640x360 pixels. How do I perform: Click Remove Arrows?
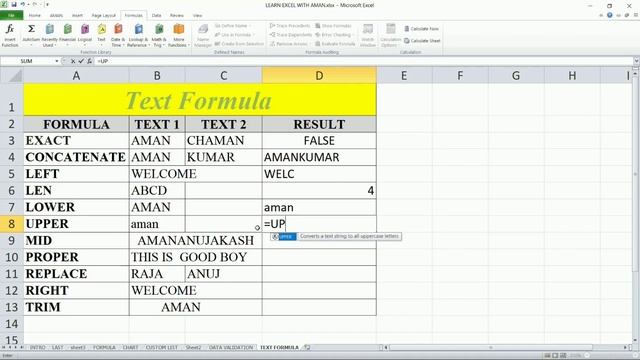coord(289,44)
